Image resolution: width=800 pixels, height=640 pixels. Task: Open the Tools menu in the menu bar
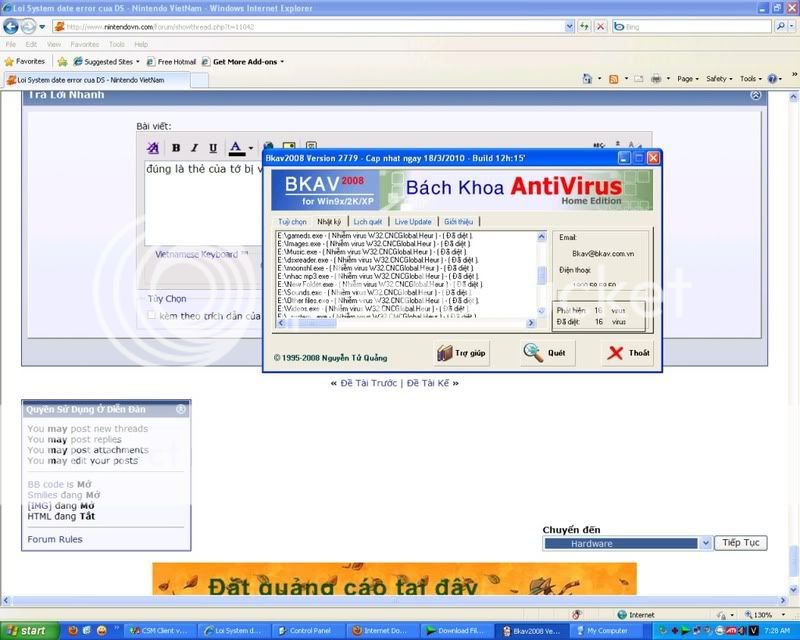(116, 44)
